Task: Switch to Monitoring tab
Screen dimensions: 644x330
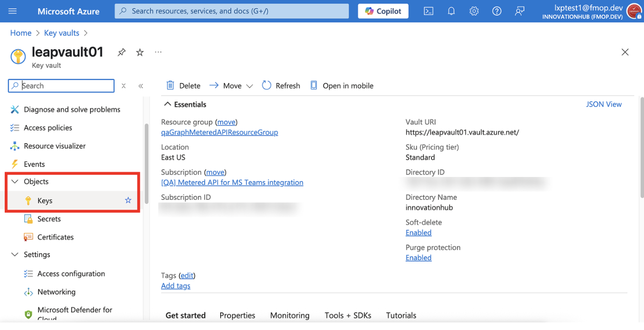Action: tap(290, 315)
